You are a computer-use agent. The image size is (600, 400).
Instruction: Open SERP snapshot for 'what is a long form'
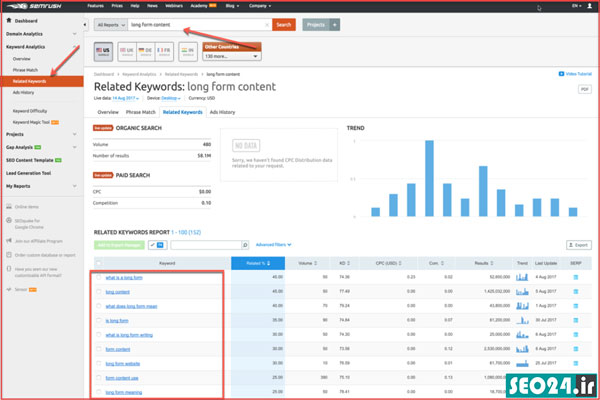point(576,277)
